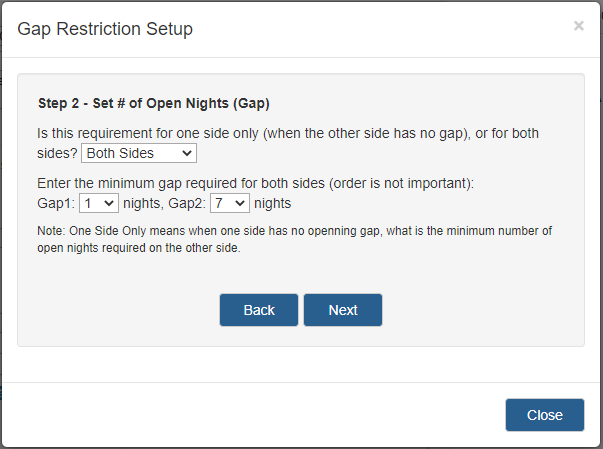Open the Gap1 nights dropdown
This screenshot has width=603, height=449.
99,203
